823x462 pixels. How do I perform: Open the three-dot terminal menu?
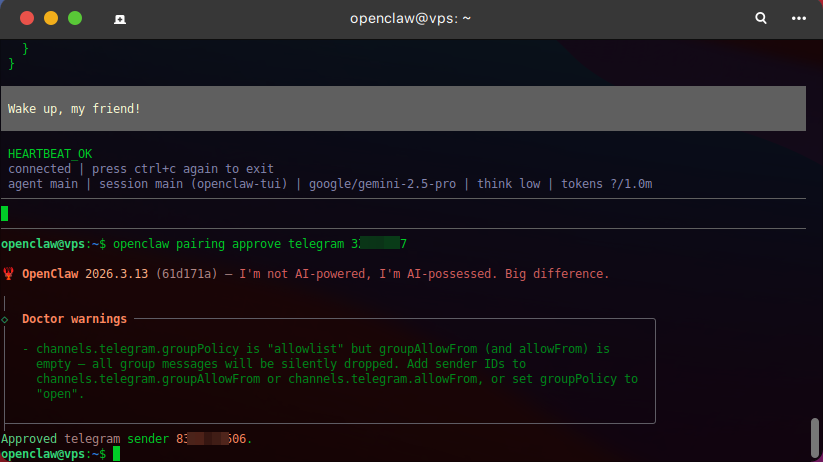click(798, 18)
